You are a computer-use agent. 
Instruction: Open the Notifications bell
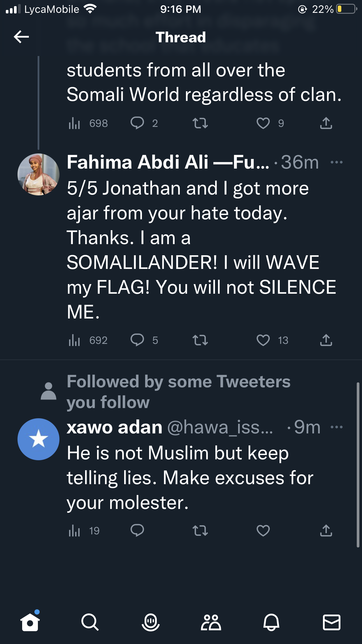click(x=271, y=622)
